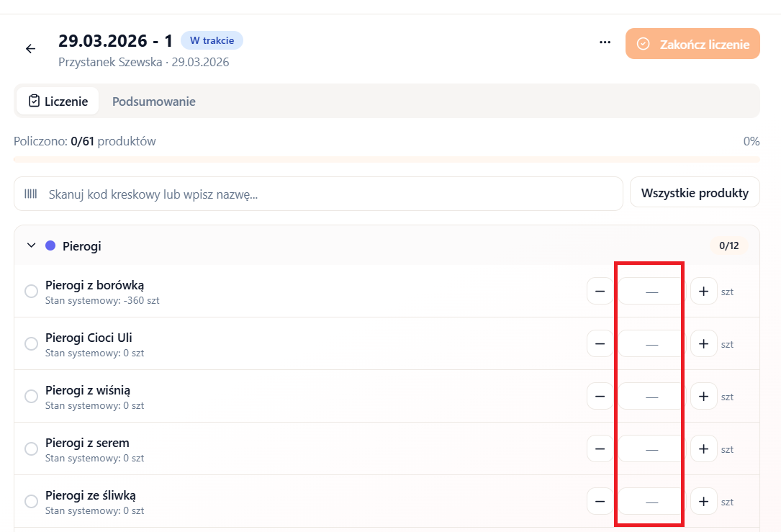Focus the barcode scan search field
Viewport: 781px width, 532px height.
[318, 194]
